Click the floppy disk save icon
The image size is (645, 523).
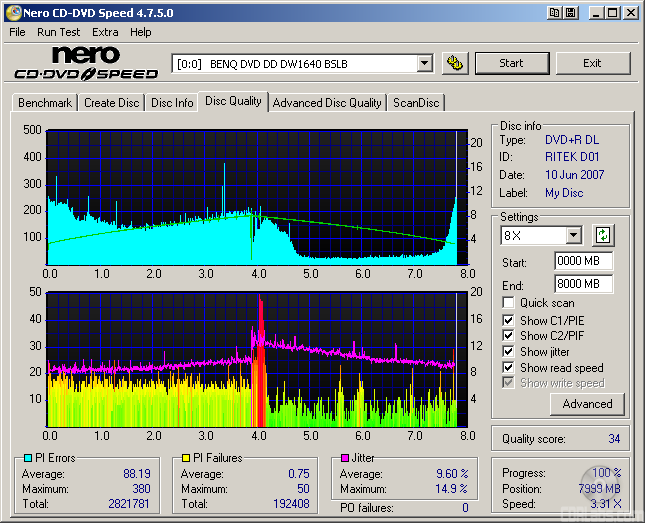pos(570,13)
